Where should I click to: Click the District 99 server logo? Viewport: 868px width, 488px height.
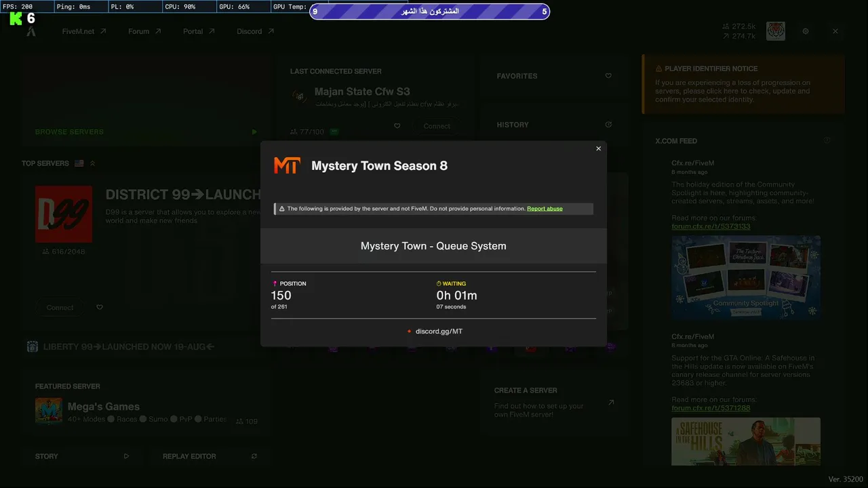(64, 214)
